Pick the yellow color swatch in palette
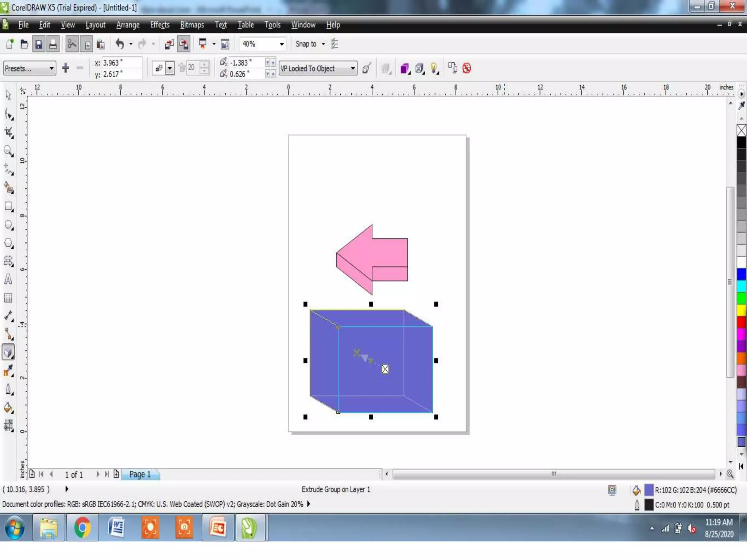Screen dimensions: 747x560 point(741,310)
